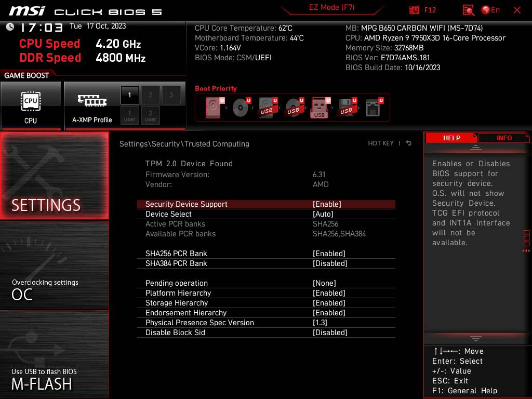Switch to EZ Mode (F7)

(x=331, y=7)
